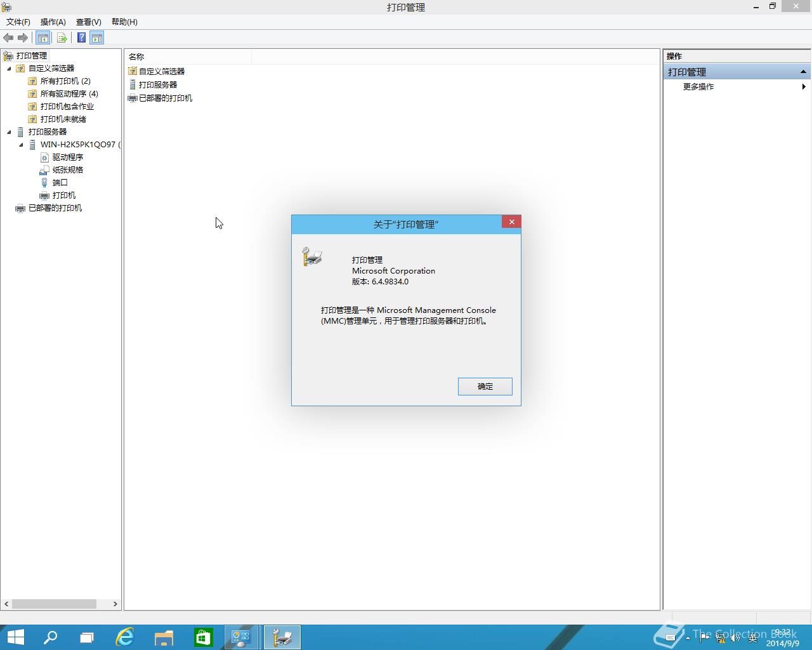Switch to Server Manager taskbar button
The height and width of the screenshot is (650, 812).
click(242, 637)
